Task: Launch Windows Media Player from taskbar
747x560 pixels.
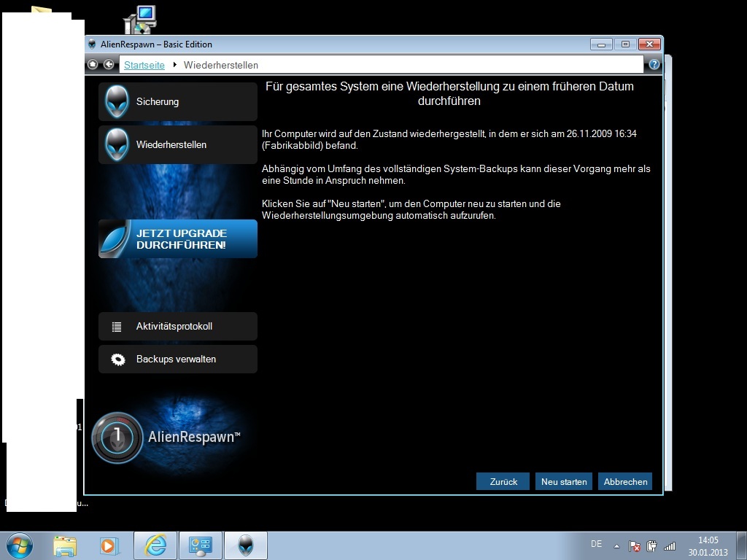Action: point(109,545)
